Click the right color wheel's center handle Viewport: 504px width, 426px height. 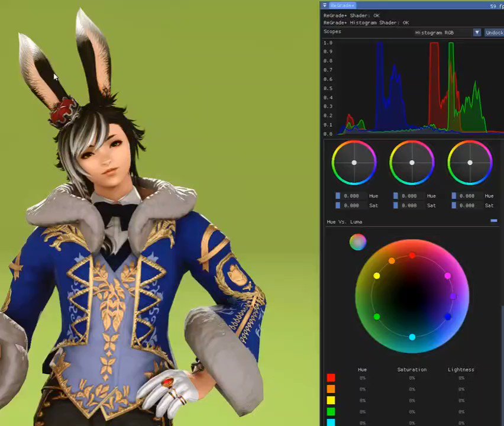tap(470, 163)
